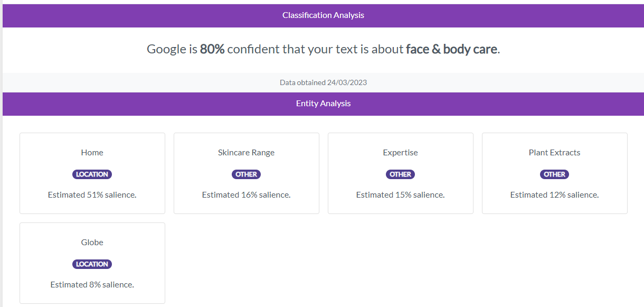Select the Expertise entity card

[x=401, y=173]
